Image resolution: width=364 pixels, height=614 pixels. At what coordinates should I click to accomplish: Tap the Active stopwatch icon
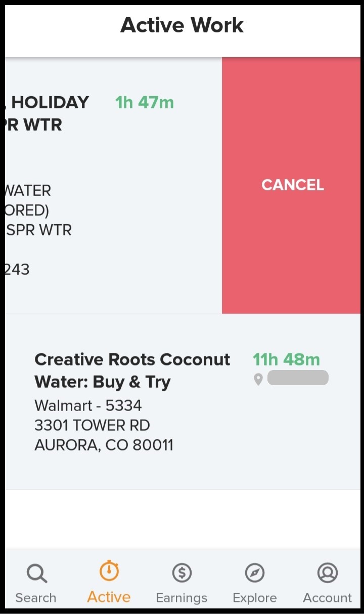tap(109, 571)
